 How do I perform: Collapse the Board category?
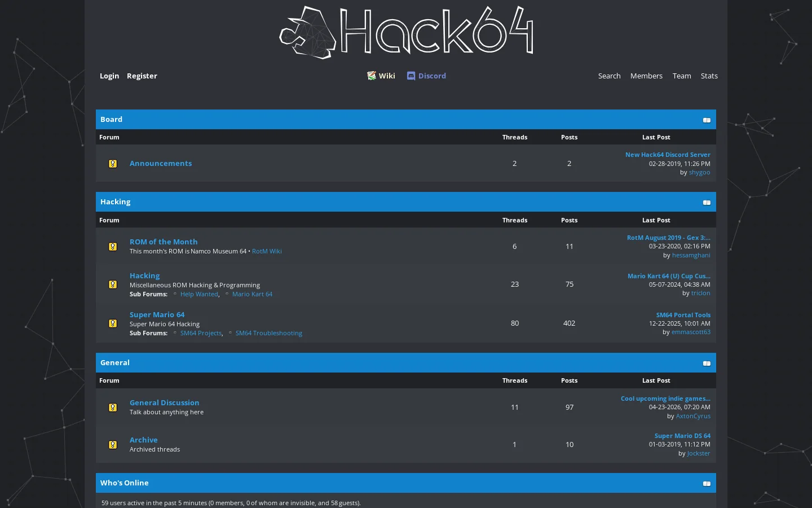click(707, 120)
